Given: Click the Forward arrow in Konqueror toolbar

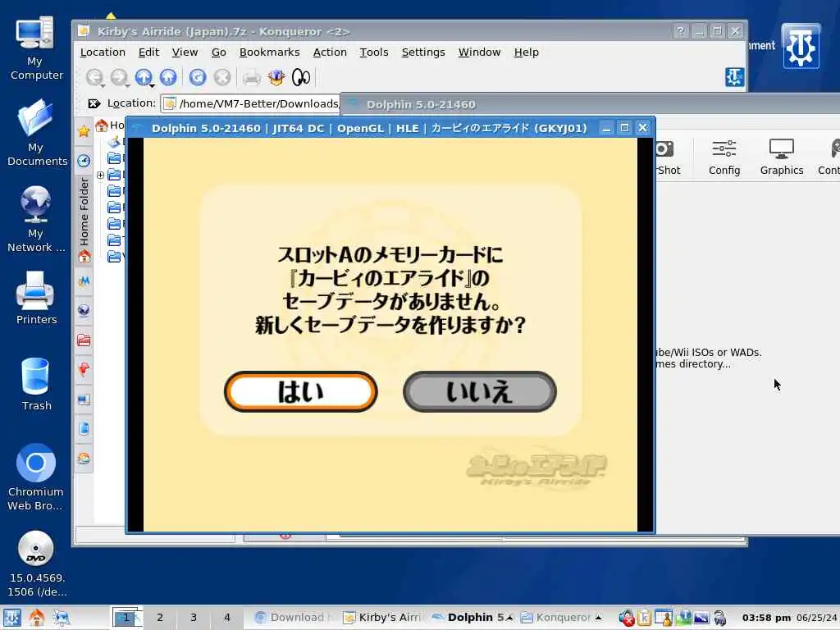Looking at the screenshot, I should point(118,77).
